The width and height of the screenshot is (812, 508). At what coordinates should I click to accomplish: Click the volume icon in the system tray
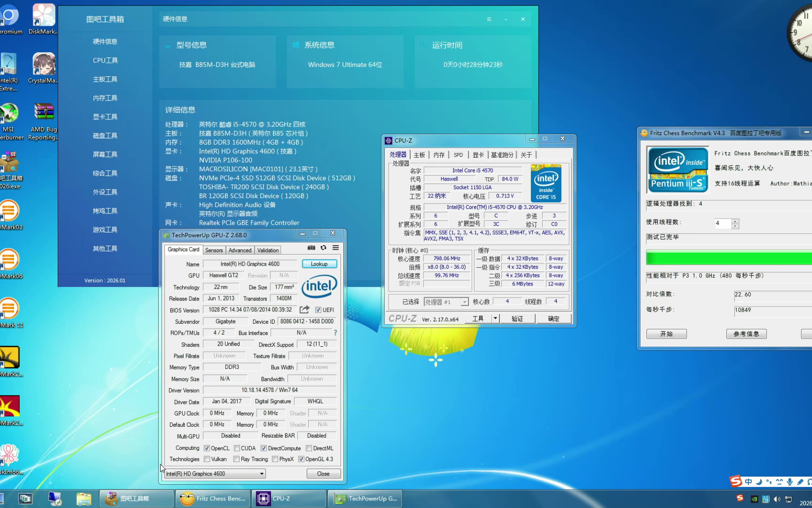777,499
